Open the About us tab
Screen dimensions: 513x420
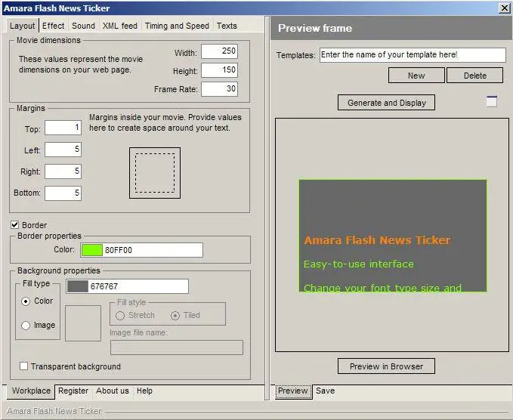[x=113, y=391]
